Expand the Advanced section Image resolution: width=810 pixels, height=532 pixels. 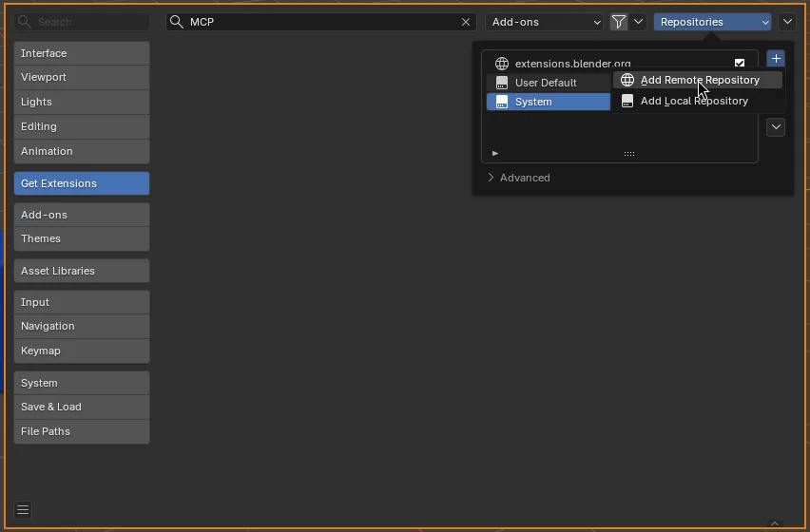(519, 178)
